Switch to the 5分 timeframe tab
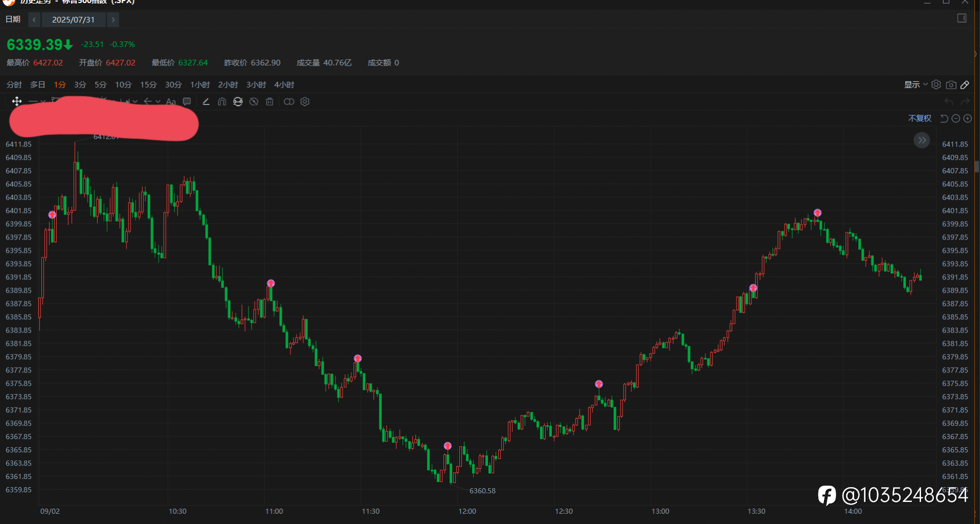This screenshot has height=524, width=980. point(100,85)
